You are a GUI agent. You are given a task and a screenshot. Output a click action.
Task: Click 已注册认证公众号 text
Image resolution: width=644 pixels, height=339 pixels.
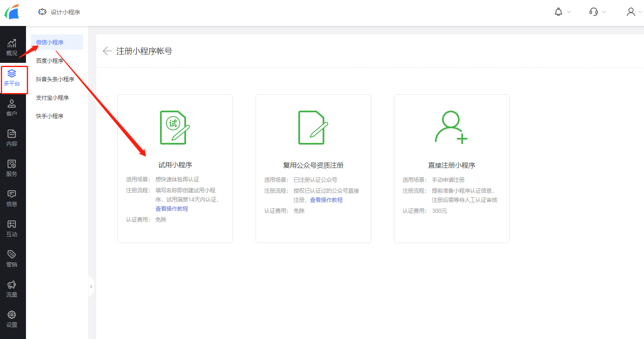point(316,180)
